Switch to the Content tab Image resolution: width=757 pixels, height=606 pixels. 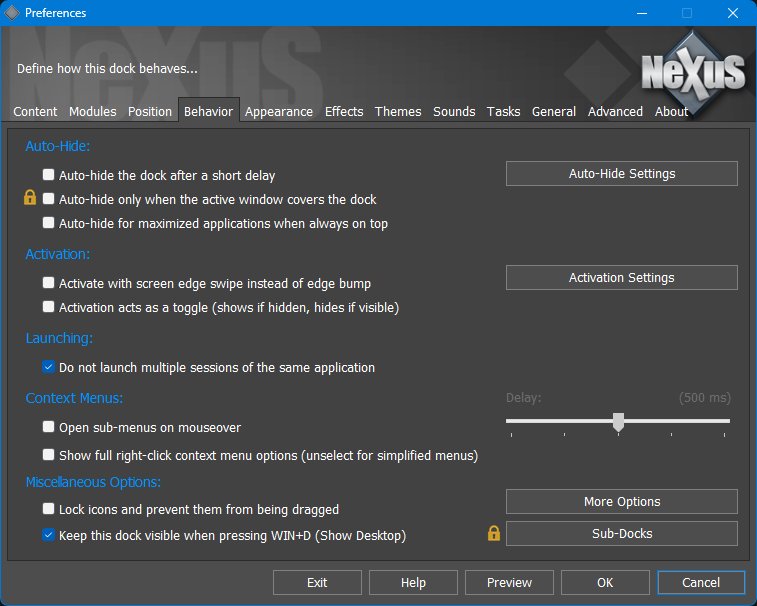pos(35,112)
